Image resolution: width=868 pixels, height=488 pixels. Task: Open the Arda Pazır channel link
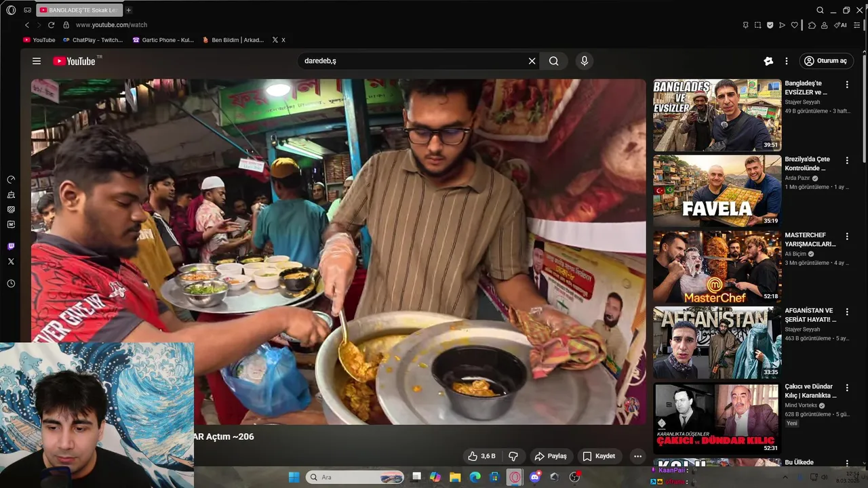(797, 178)
